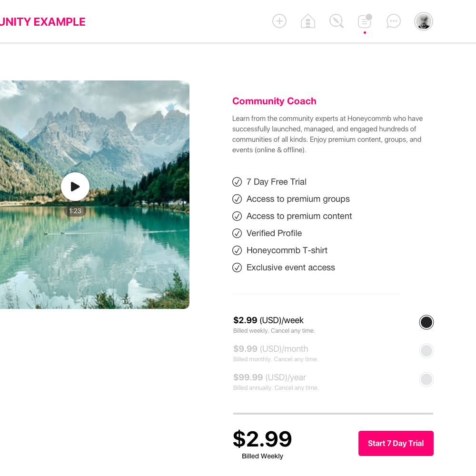Open the compass explore icon
The width and height of the screenshot is (476, 476).
click(337, 21)
